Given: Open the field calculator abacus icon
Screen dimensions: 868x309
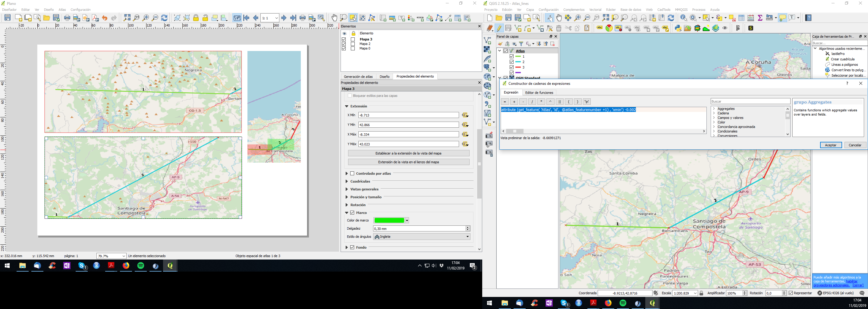Looking at the screenshot, I should coord(751,18).
